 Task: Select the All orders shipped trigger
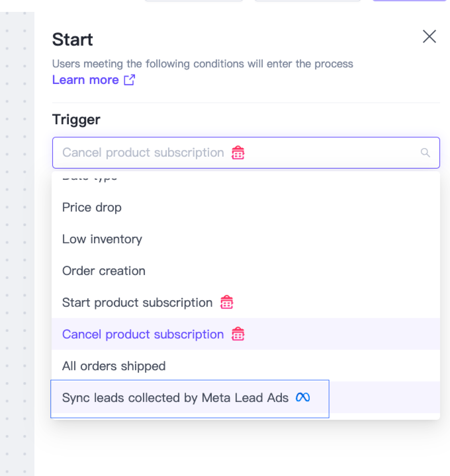point(114,366)
